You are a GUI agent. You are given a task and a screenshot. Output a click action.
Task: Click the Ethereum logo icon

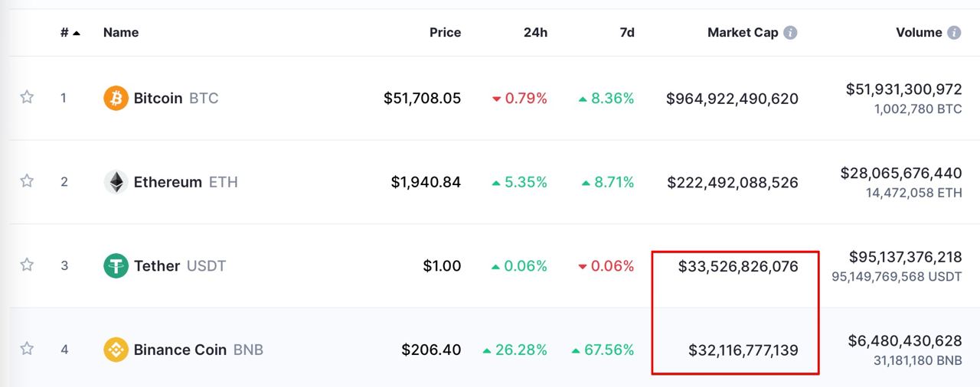(x=116, y=182)
